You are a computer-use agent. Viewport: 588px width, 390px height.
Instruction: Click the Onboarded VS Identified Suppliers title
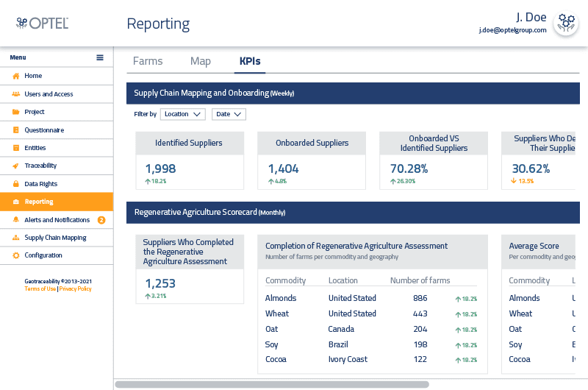434,143
